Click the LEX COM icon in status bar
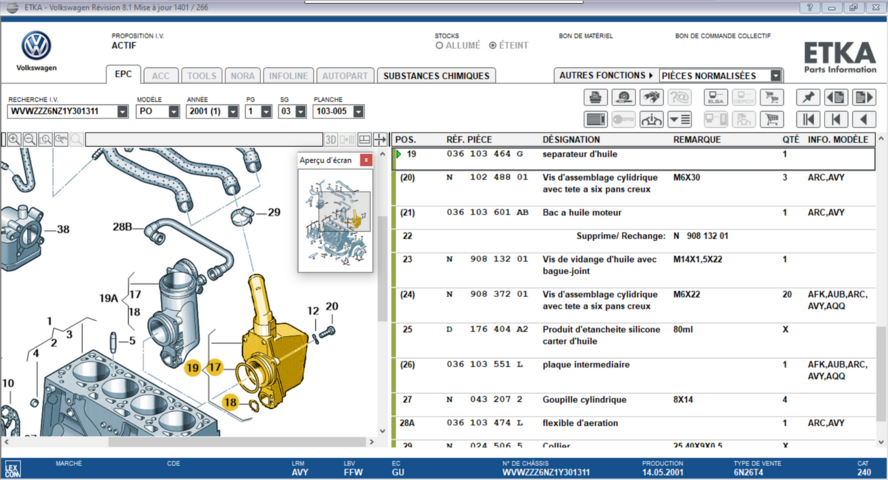Image resolution: width=888 pixels, height=480 pixels. pyautogui.click(x=13, y=469)
